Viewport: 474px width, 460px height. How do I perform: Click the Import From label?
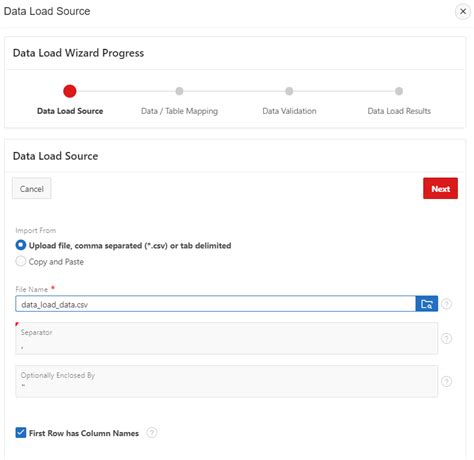[x=36, y=230]
